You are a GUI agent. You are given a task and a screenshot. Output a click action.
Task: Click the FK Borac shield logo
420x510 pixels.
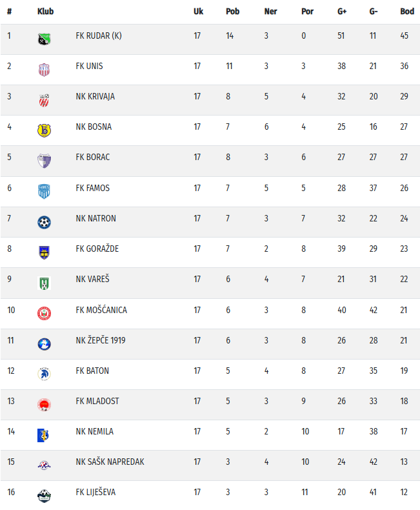[44, 160]
